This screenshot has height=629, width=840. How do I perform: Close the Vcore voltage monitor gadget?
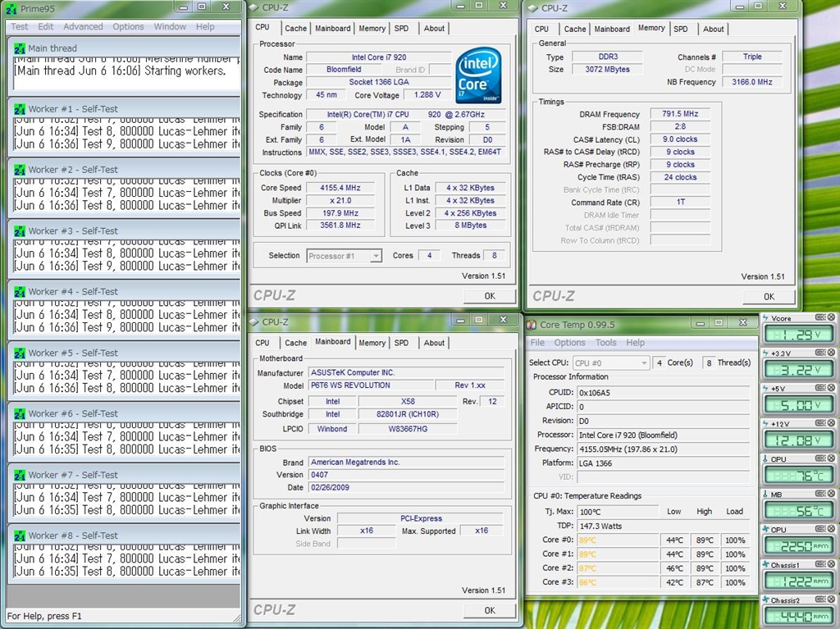831,318
